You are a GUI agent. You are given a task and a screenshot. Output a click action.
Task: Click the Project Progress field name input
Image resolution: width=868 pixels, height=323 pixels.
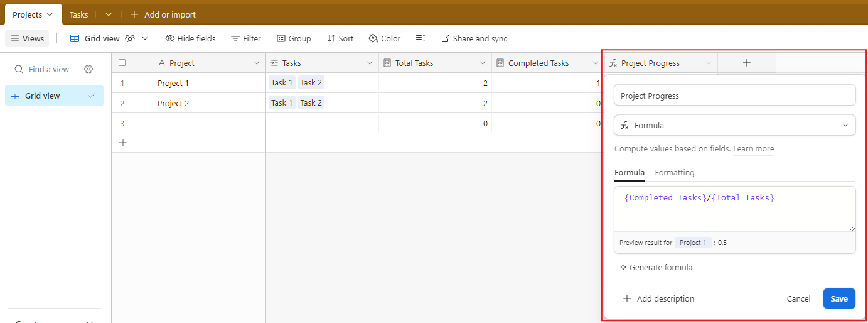point(734,96)
